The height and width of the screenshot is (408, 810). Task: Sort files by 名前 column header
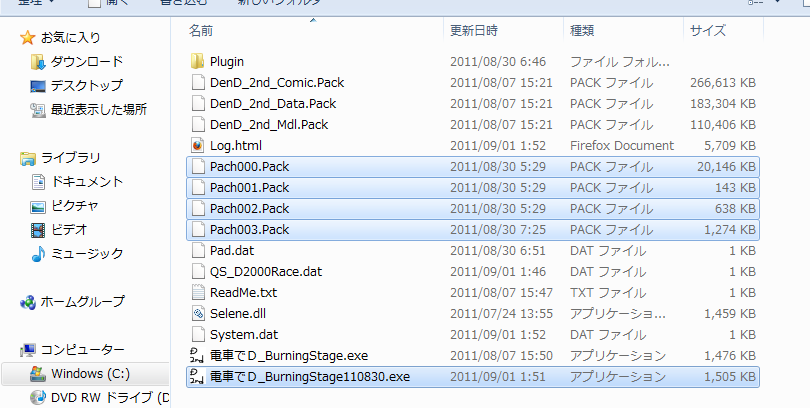pos(201,30)
